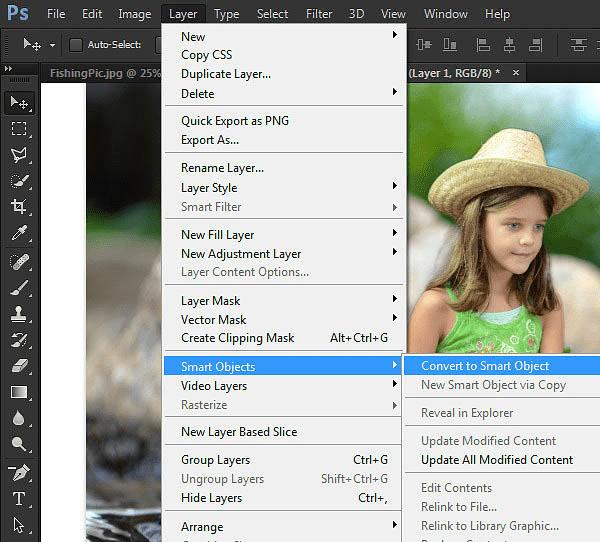Select the Move tool in the toolbox
600x542 pixels.
tap(19, 102)
